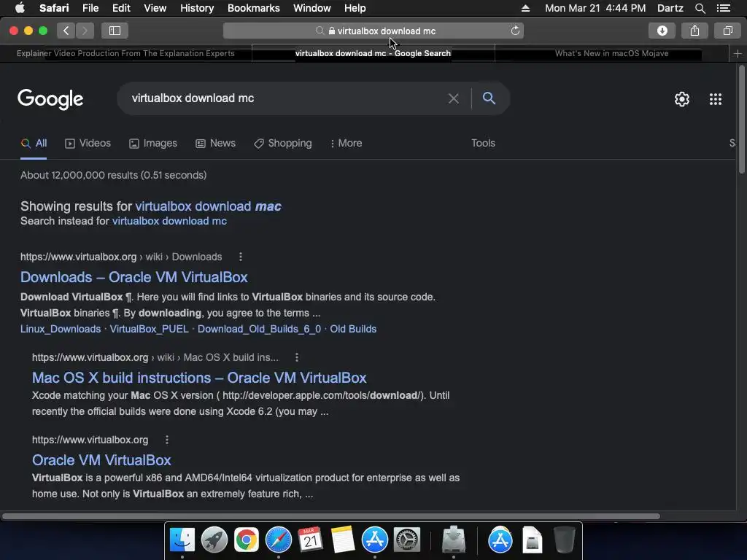747x560 pixels.
Task: Toggle the Safari sidebar button
Action: pos(115,31)
